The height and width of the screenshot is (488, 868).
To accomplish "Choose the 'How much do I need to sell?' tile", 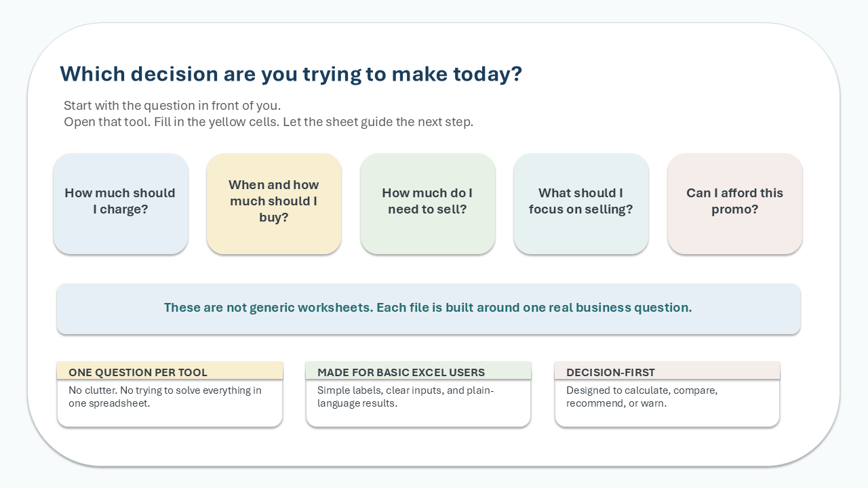I will click(x=428, y=204).
